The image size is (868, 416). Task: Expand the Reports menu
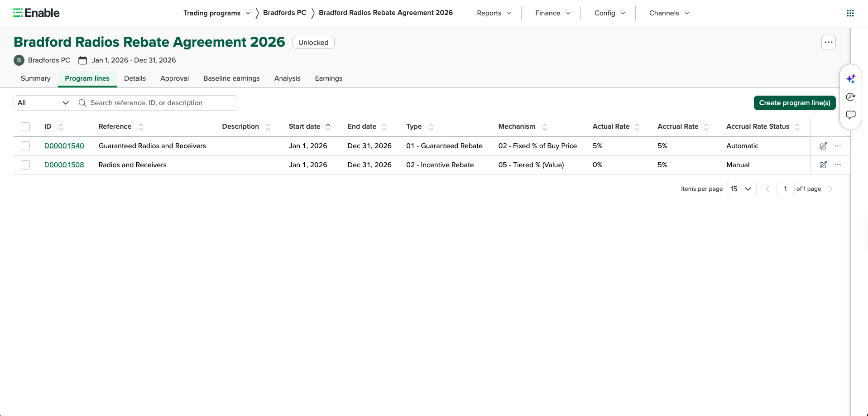(x=494, y=13)
